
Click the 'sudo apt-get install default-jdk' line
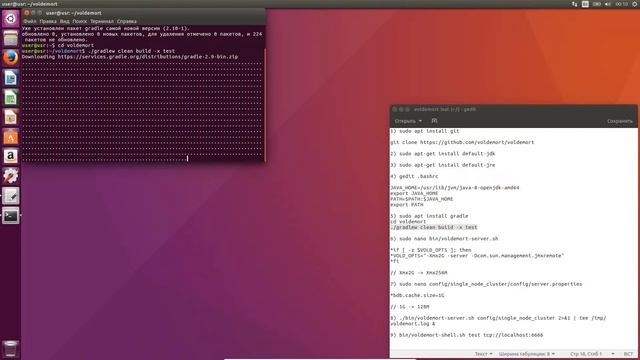(442, 154)
